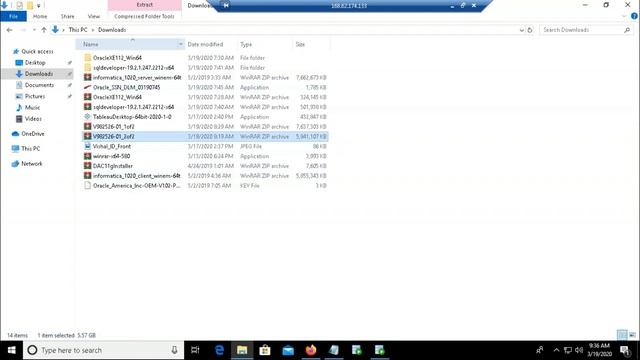Click Downloads in the address breadcrumb
Screen dimensions: 640x360
click(x=112, y=30)
